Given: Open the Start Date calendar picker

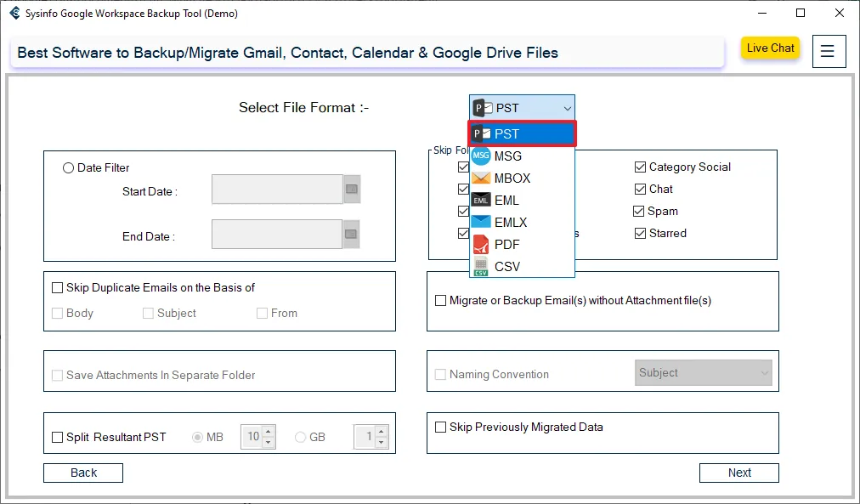Looking at the screenshot, I should (x=351, y=190).
